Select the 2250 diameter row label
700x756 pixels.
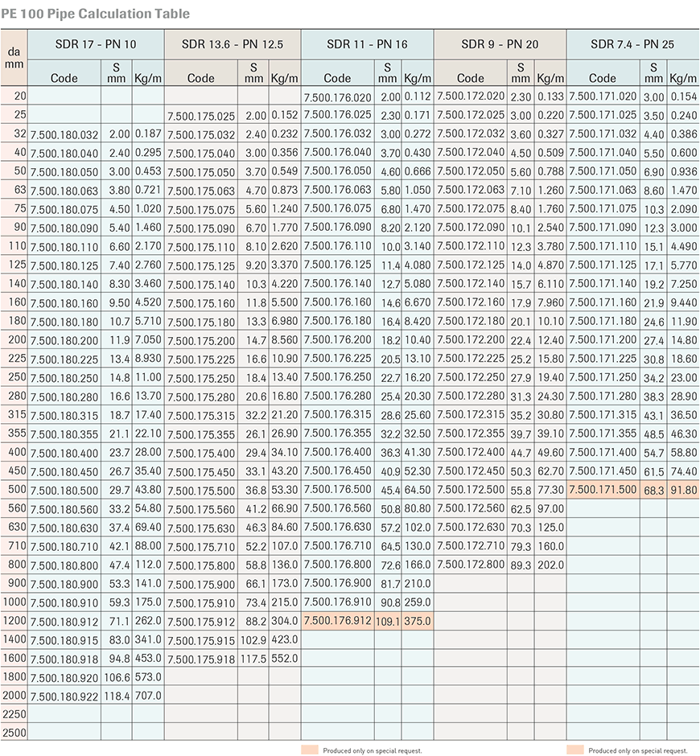[x=14, y=714]
